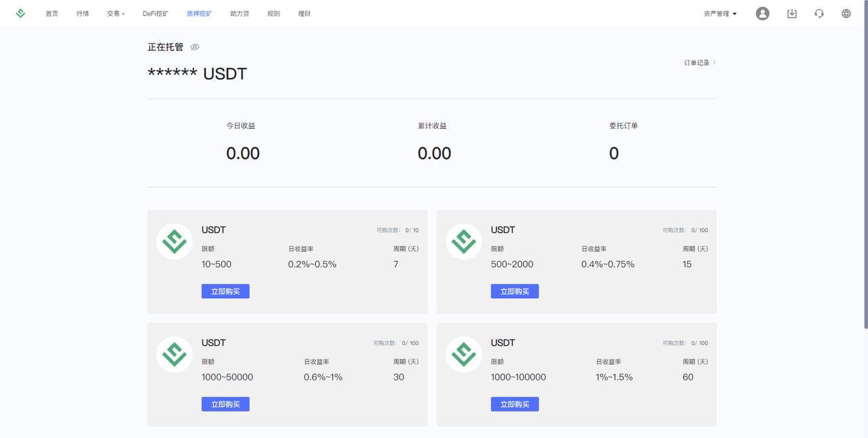Open the user profile avatar icon
This screenshot has width=868, height=438.
tap(762, 14)
